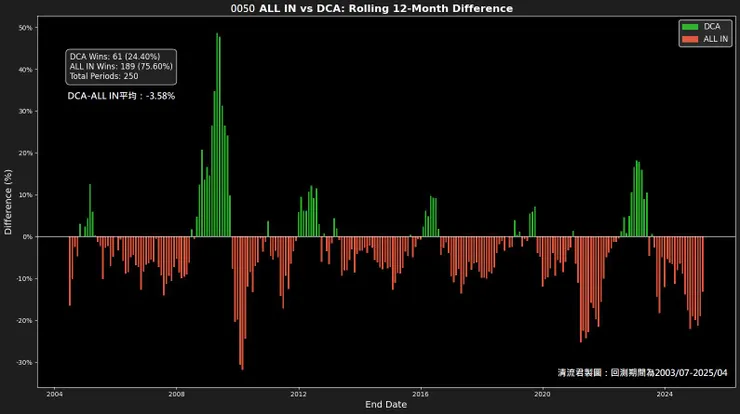Select 'Total Periods: 250' stats line
Viewport: 740px width, 414px height.
tap(104, 76)
